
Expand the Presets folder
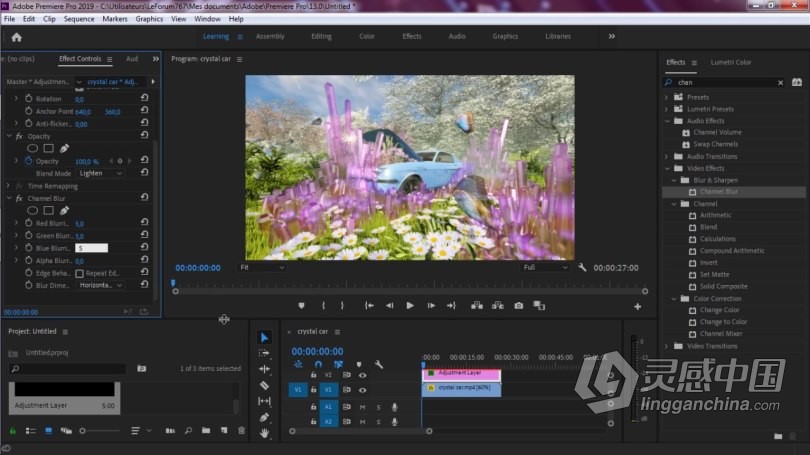point(666,97)
